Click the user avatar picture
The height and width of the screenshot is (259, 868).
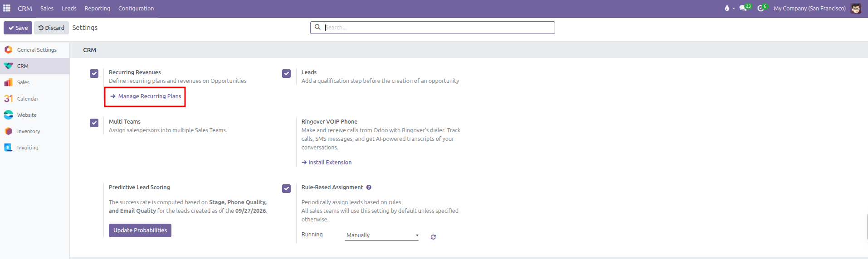click(856, 8)
